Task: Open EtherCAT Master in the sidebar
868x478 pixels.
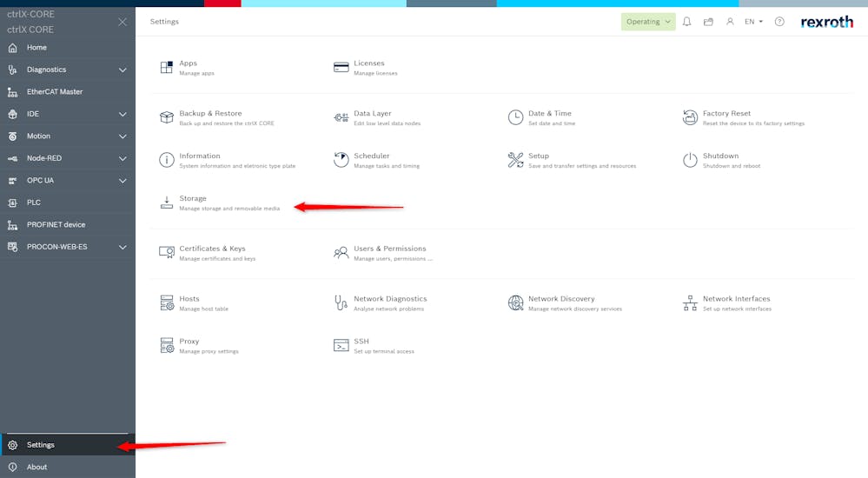Action: coord(68,92)
